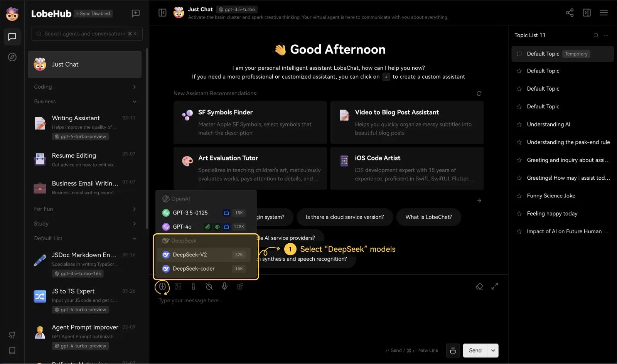
Task: Toggle the topic panel icon in the header
Action: 587,13
